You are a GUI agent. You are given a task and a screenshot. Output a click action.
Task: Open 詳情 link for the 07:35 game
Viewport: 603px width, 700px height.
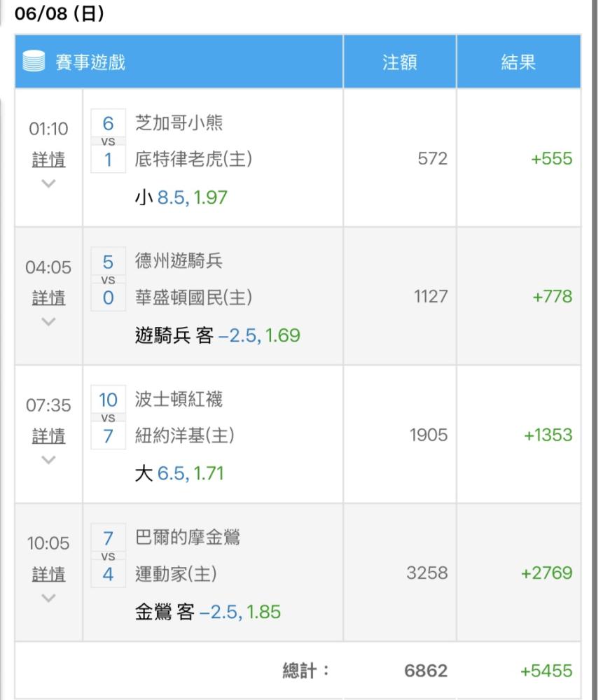48,435
